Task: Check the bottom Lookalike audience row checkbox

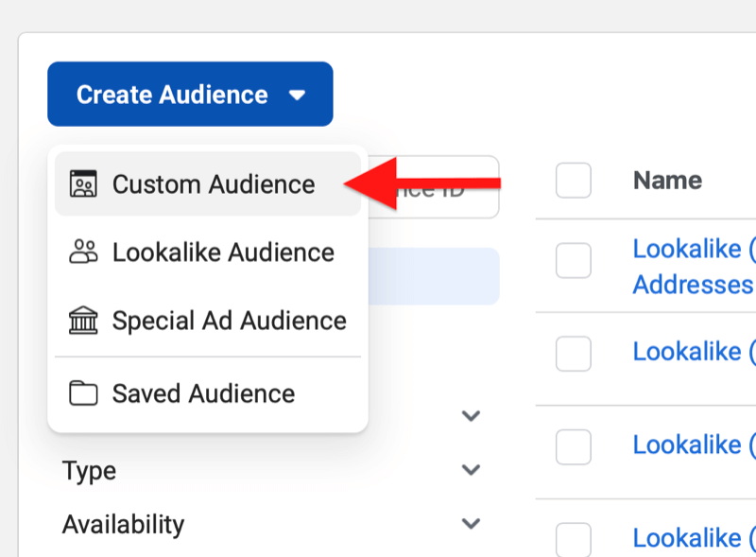Action: pyautogui.click(x=573, y=537)
